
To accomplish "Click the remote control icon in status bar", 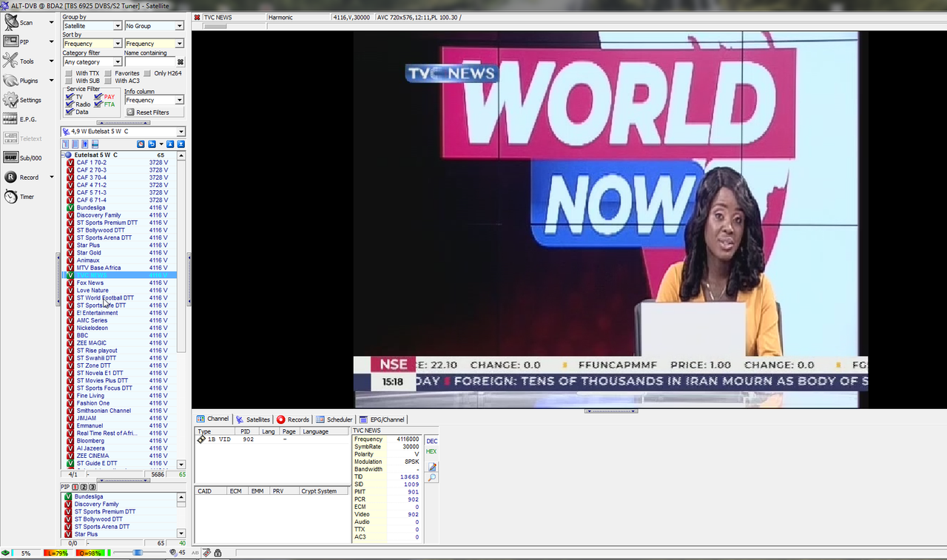I will (x=207, y=553).
